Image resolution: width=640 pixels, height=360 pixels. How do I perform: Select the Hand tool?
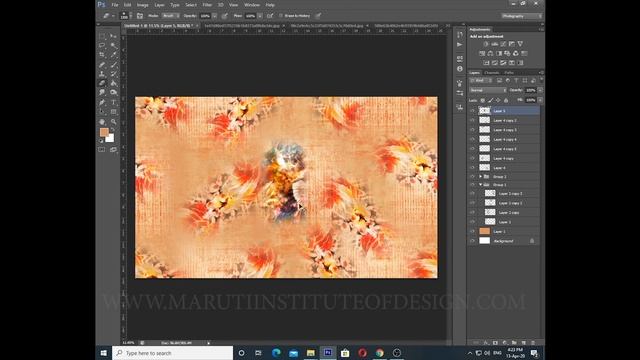pos(102,122)
